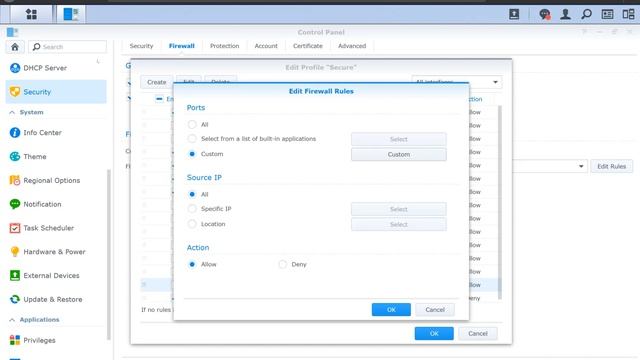Open Theme settings in the sidebar
This screenshot has height=360, width=640.
click(x=56, y=156)
